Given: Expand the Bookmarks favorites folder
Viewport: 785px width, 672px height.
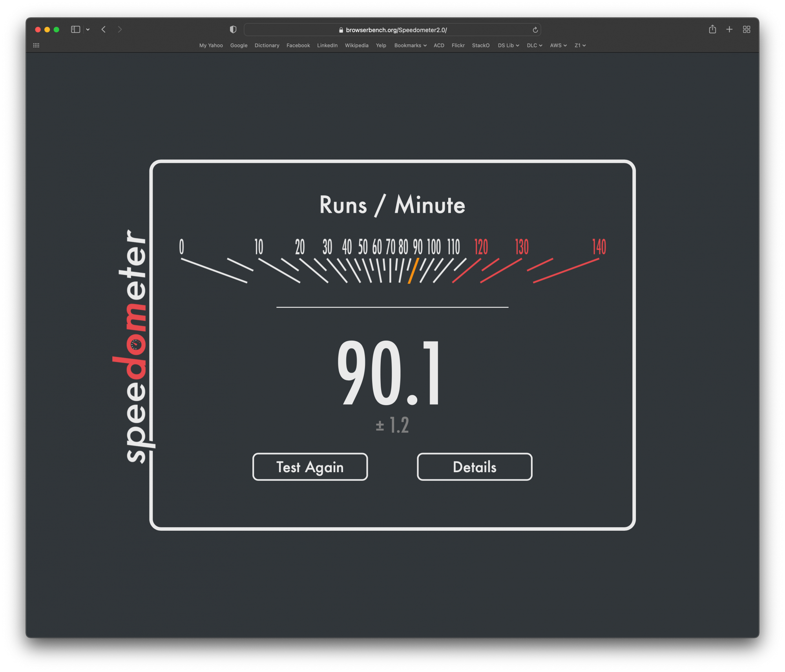Looking at the screenshot, I should (x=410, y=46).
